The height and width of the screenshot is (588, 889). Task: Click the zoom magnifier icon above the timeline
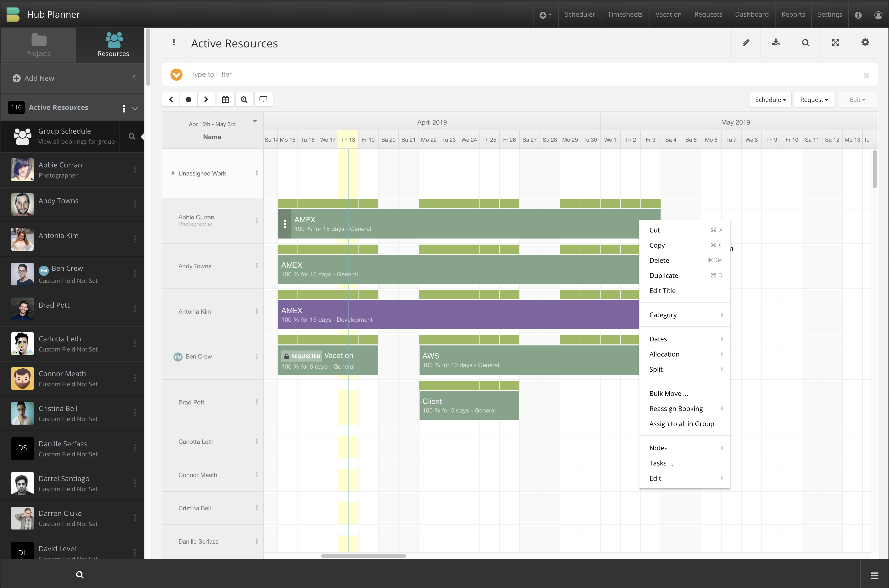click(244, 99)
